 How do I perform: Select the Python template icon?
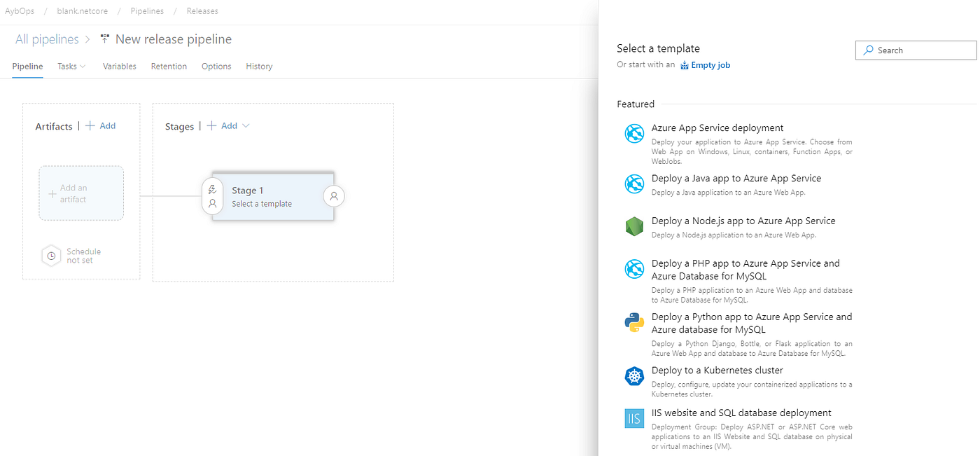coord(633,322)
